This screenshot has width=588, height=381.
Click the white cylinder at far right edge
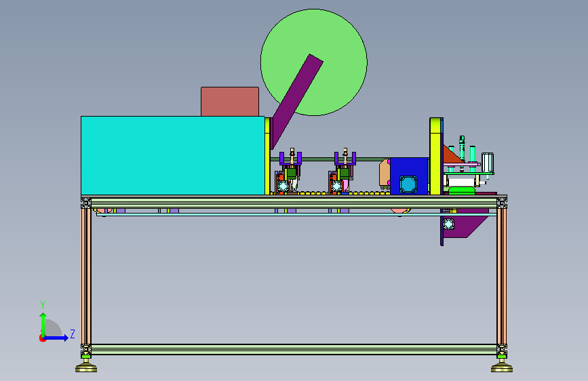(x=488, y=163)
